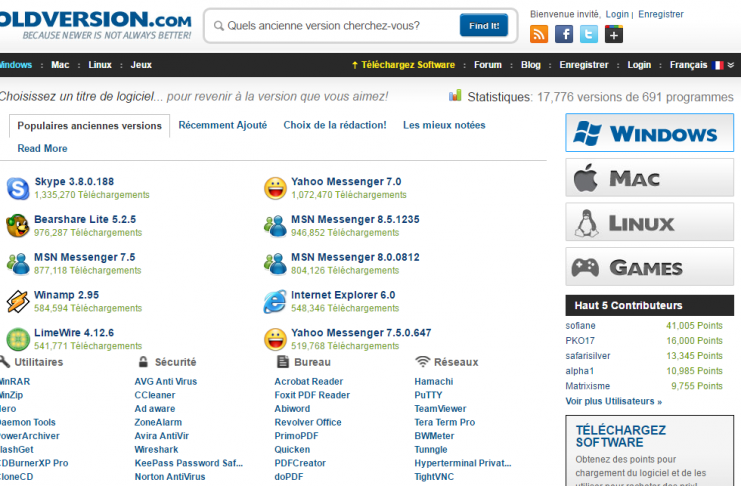Click the Login link beside Bienvenue invité
Screen dimensions: 741x486
[x=617, y=14]
